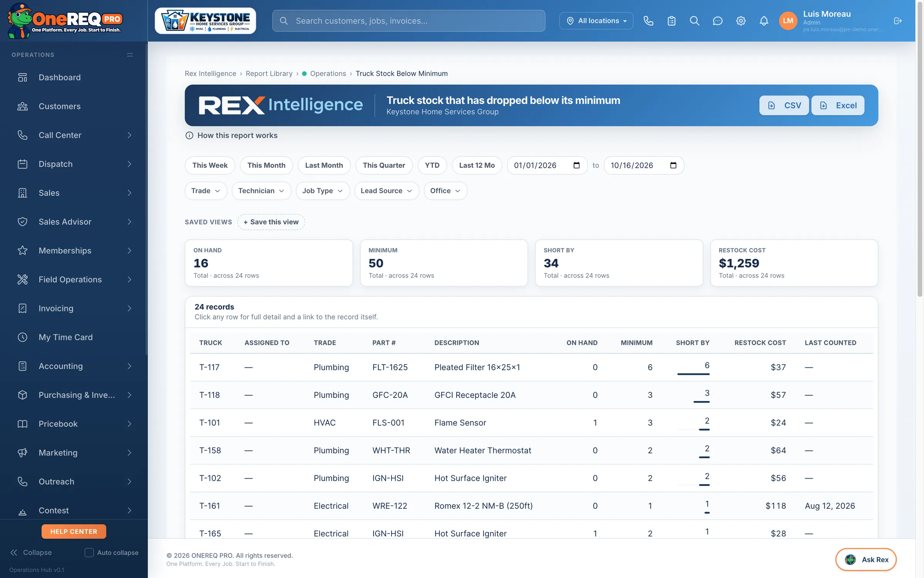Viewport: 924px width, 578px height.
Task: Click Save this view button
Action: point(271,222)
